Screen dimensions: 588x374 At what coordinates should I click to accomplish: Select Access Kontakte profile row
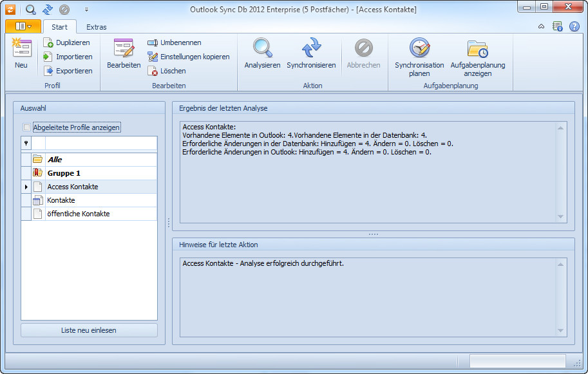[90, 187]
